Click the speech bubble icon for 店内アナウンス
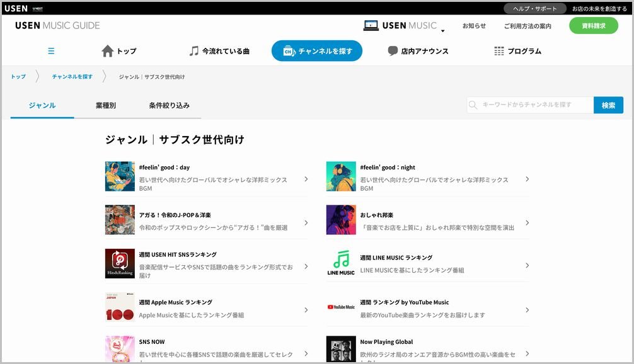634x364 pixels. point(393,51)
